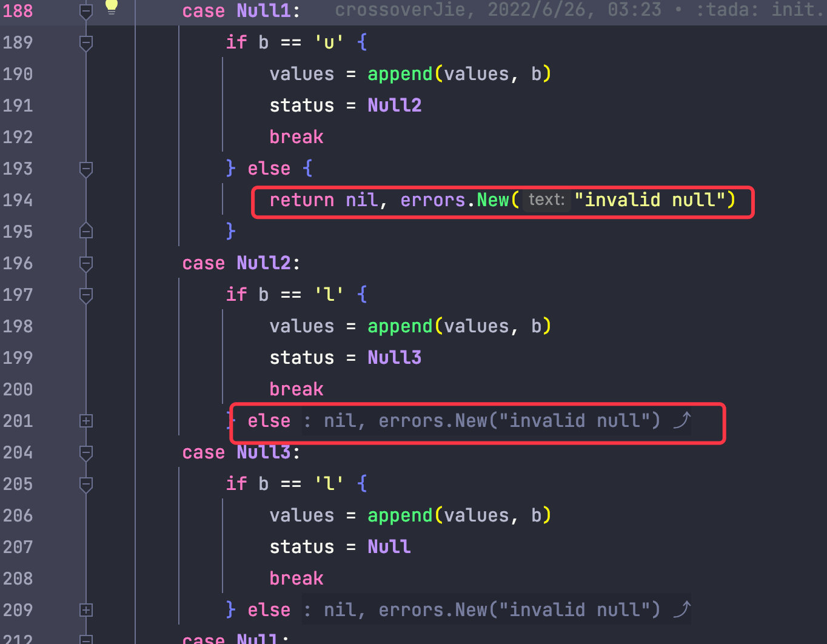Collapse the else block fold on line 193
Viewport: 827px width, 644px height.
[x=86, y=169]
